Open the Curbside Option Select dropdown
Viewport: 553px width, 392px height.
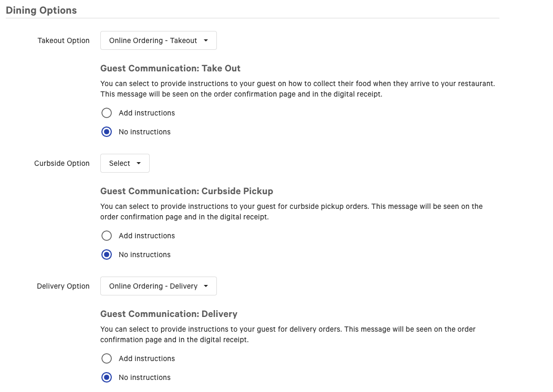click(124, 163)
